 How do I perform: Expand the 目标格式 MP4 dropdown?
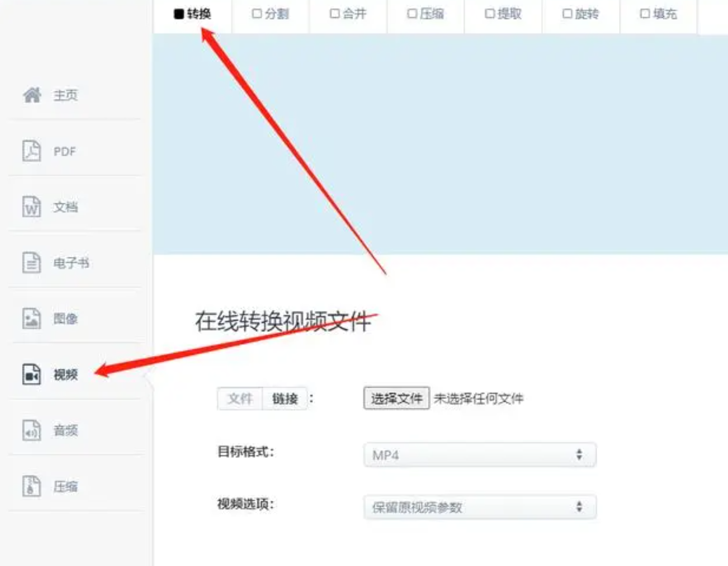coord(480,455)
